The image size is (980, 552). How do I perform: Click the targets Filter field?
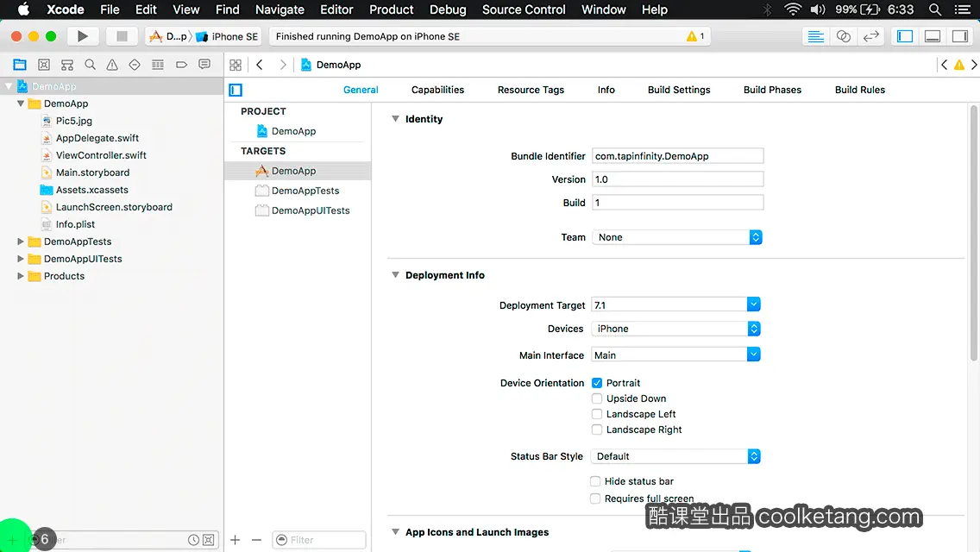coord(318,540)
